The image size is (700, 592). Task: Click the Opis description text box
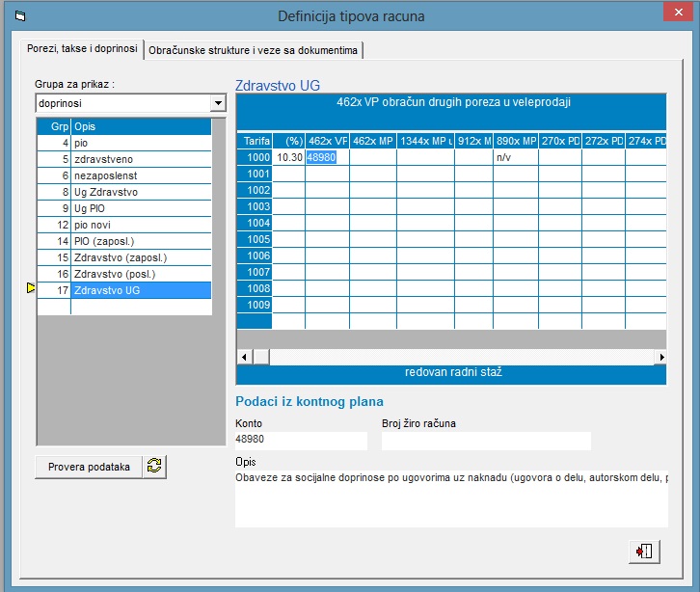point(450,497)
